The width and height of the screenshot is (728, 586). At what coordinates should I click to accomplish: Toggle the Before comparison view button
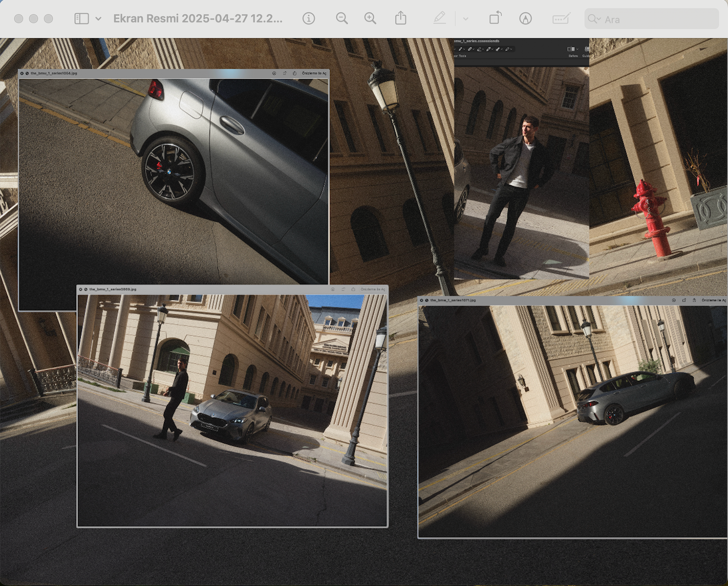click(571, 50)
